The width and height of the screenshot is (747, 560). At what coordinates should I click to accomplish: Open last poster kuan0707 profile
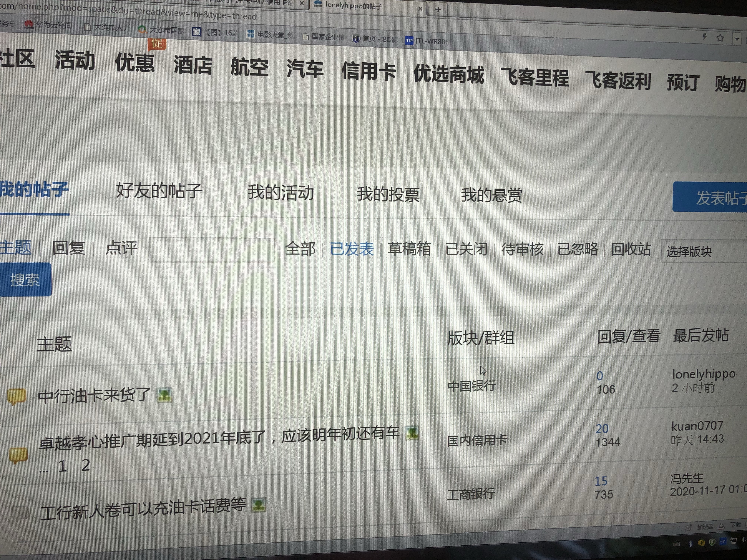coord(697,426)
